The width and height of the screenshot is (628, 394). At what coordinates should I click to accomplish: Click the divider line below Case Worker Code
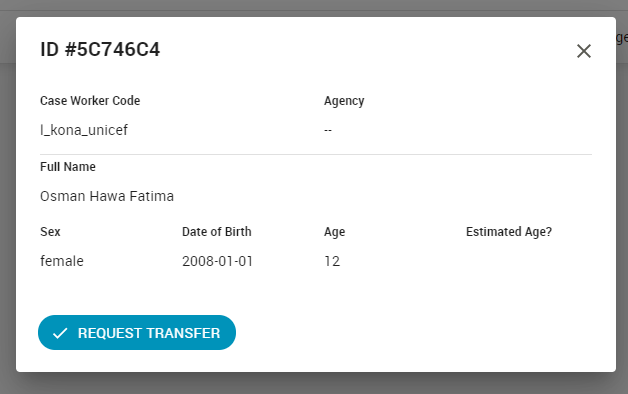point(316,154)
